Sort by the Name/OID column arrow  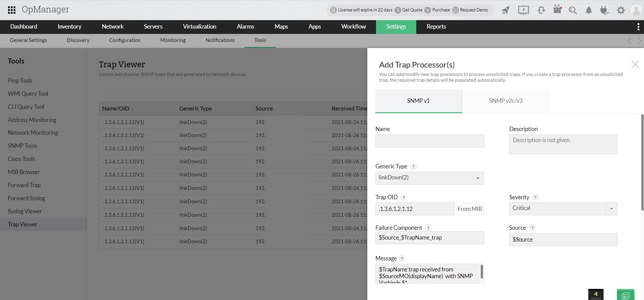pyautogui.click(x=132, y=109)
